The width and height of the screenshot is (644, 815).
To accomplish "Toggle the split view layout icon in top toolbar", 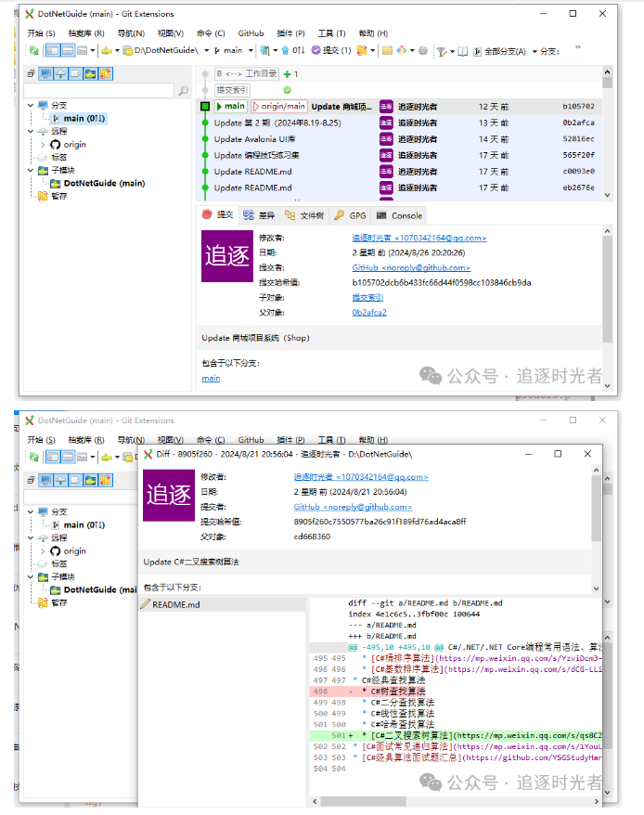I will tap(68, 50).
